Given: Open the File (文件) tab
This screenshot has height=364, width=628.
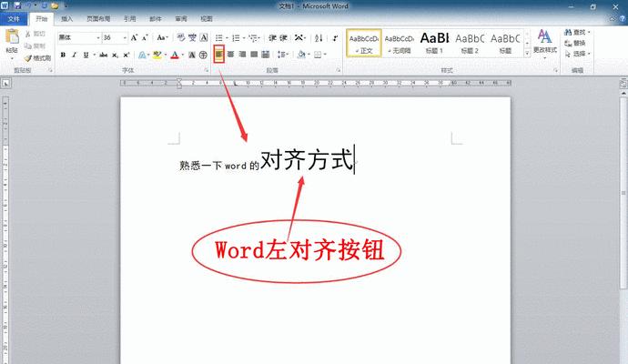Looking at the screenshot, I should 14,19.
